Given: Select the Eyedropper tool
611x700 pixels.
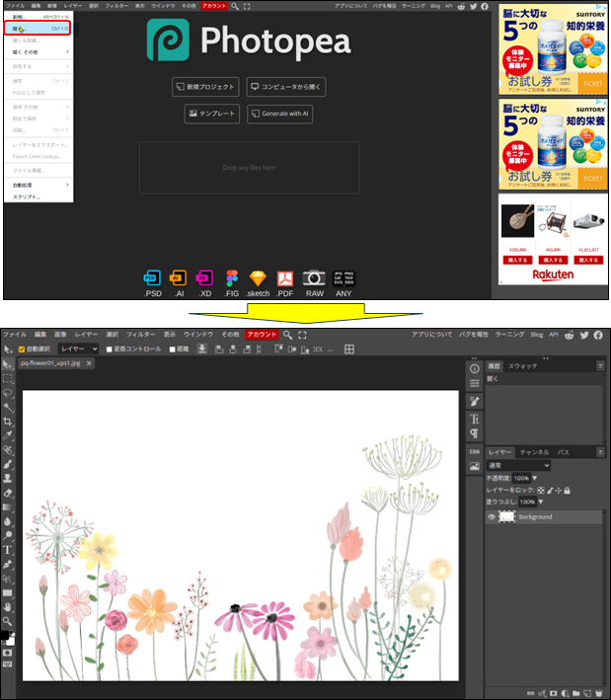Looking at the screenshot, I should point(8,434).
